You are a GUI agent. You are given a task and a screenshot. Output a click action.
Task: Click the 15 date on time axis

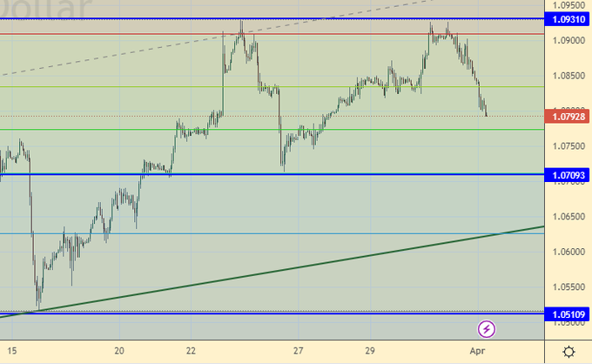pos(10,350)
